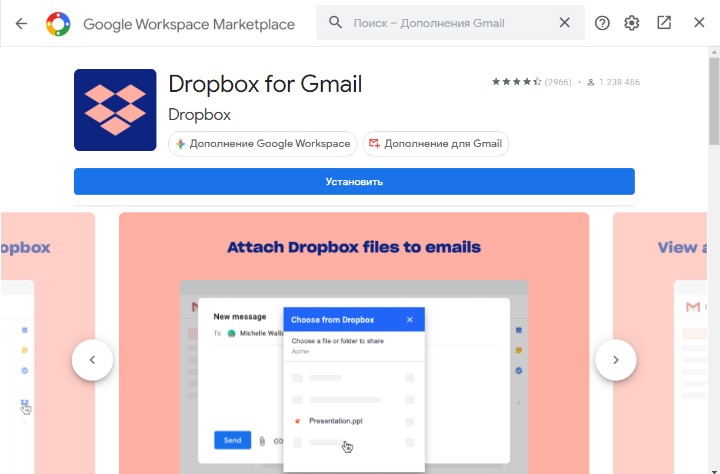
Task: Click the Google Workspace Marketplace title text
Action: coord(189,24)
